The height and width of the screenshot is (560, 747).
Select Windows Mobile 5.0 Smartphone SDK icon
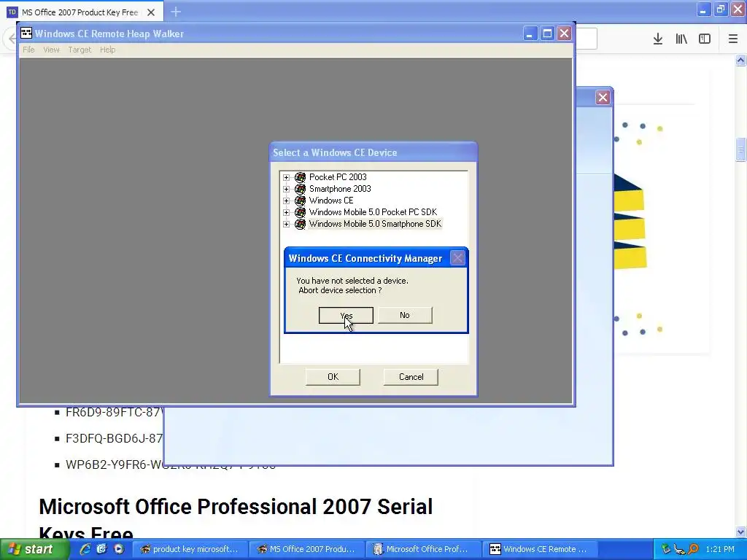(300, 224)
